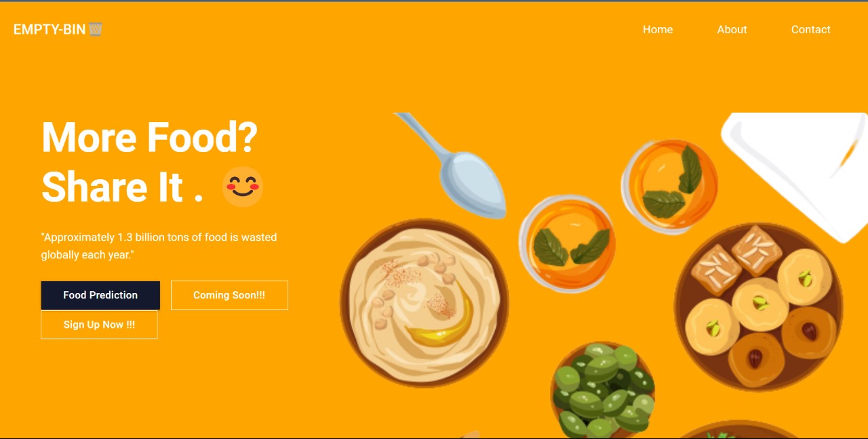Click the More Food? heading text
868x439 pixels.
tap(150, 137)
